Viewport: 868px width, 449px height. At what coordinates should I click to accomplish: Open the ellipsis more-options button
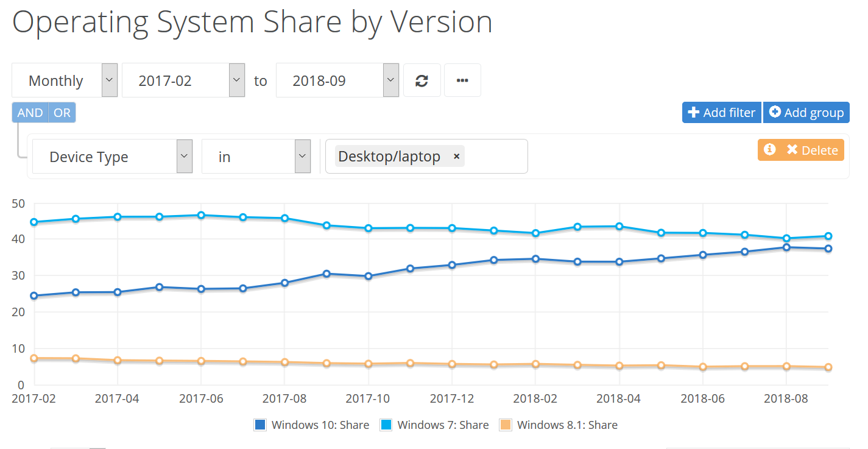pyautogui.click(x=462, y=80)
